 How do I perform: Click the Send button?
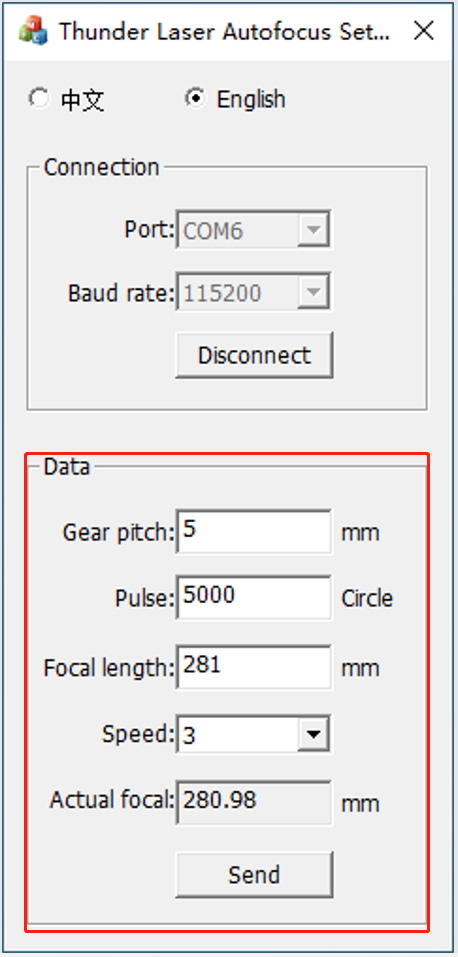tap(254, 875)
